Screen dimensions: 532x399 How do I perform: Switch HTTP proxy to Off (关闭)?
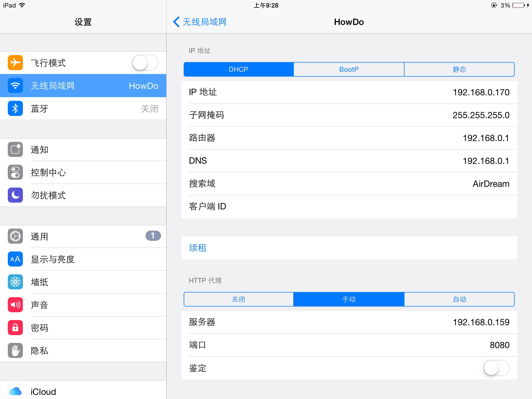coord(238,299)
